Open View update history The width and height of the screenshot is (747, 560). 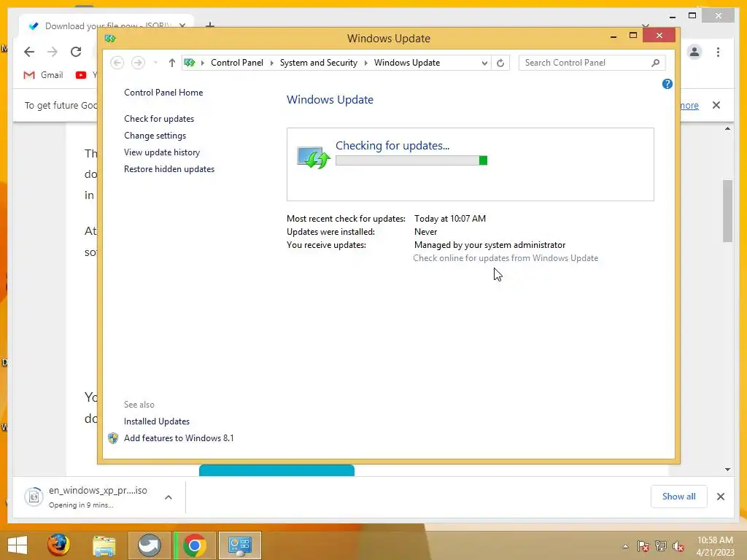point(162,152)
